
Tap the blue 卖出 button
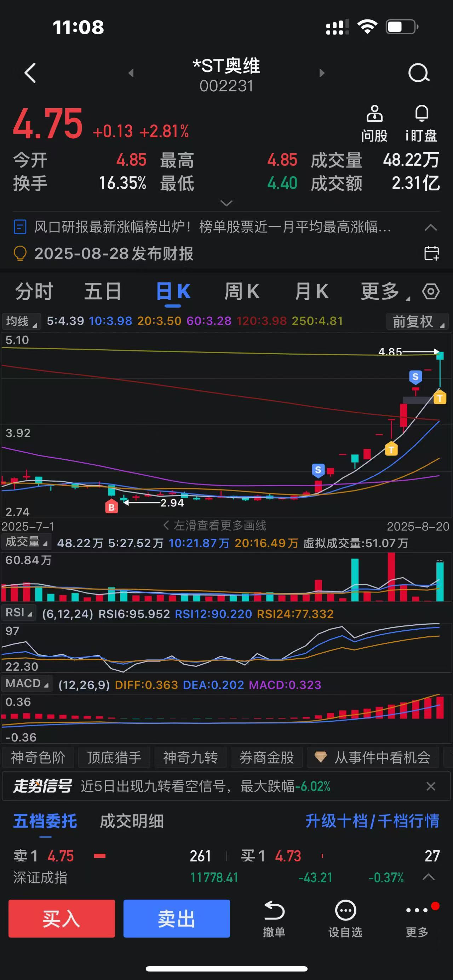click(177, 918)
